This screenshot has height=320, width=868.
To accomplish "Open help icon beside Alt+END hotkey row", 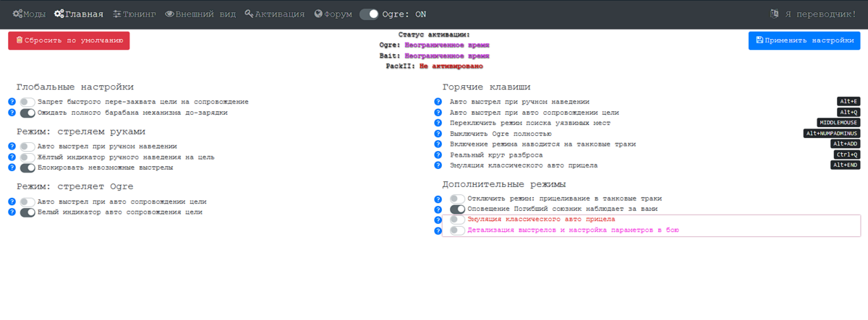I will coord(438,165).
